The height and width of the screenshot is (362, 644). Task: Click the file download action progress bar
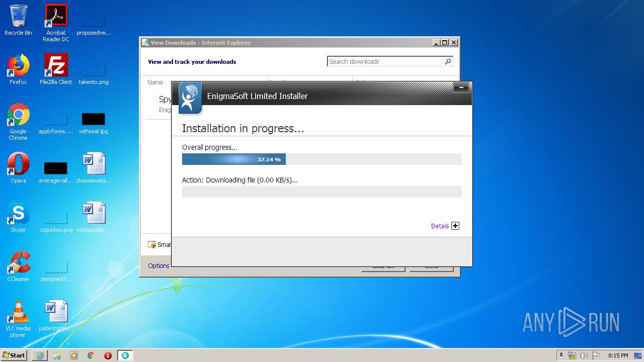point(321,192)
